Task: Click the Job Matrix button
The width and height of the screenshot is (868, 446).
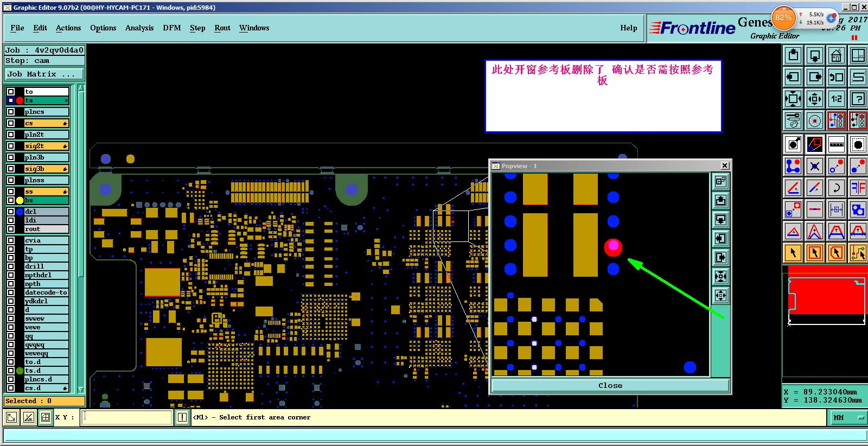Action: [x=45, y=74]
